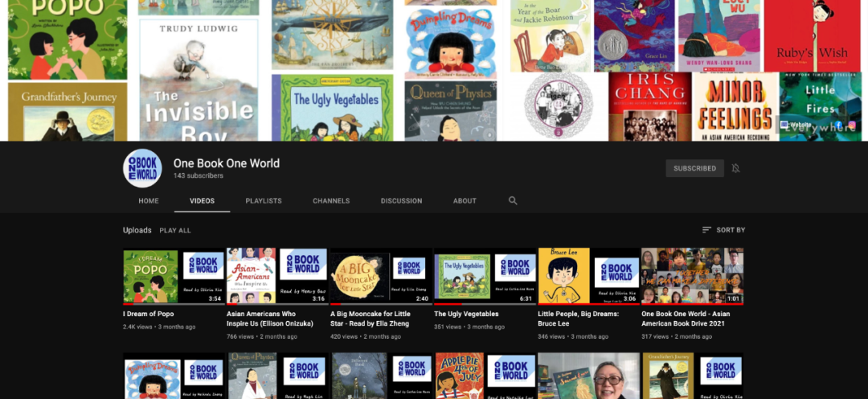The width and height of the screenshot is (868, 399).
Task: Open The Ugly Vegetables video thumbnail
Action: coord(485,276)
